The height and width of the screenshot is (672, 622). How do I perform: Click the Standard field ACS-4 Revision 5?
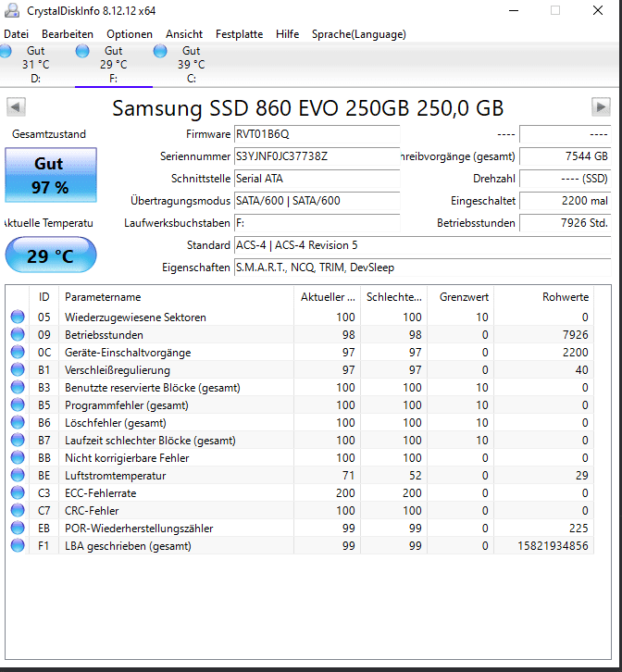point(422,245)
